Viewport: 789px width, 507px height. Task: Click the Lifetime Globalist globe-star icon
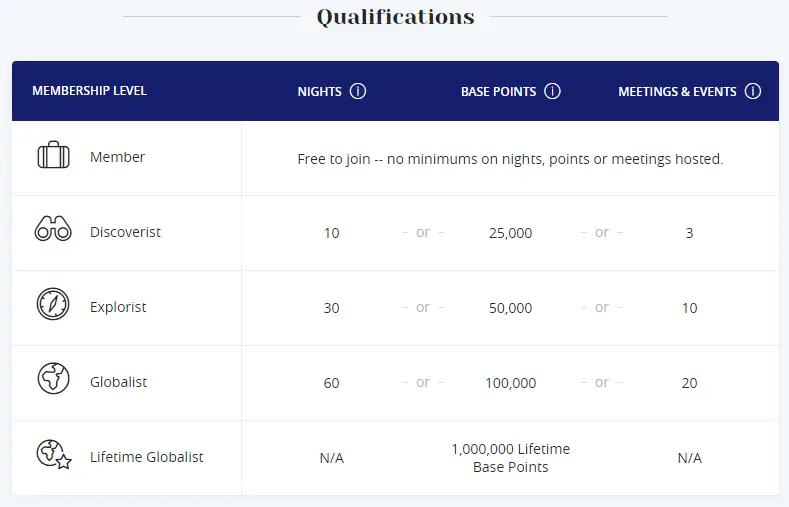click(x=54, y=455)
